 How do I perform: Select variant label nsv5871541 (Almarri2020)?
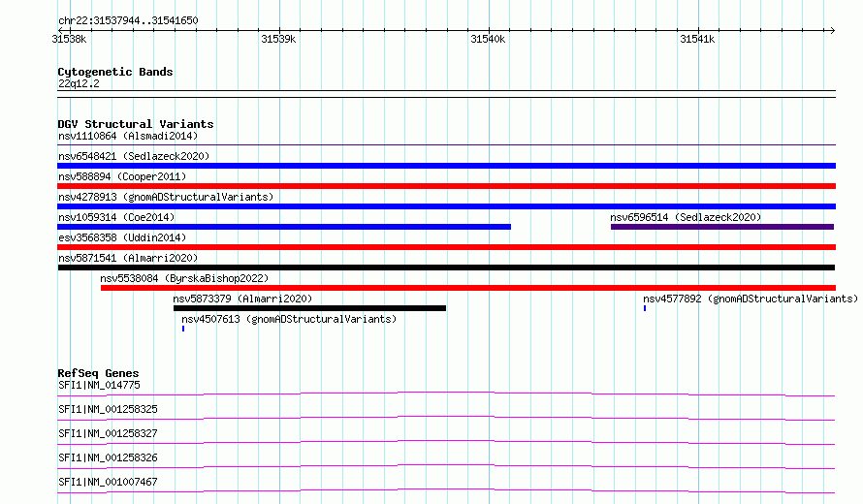128,258
